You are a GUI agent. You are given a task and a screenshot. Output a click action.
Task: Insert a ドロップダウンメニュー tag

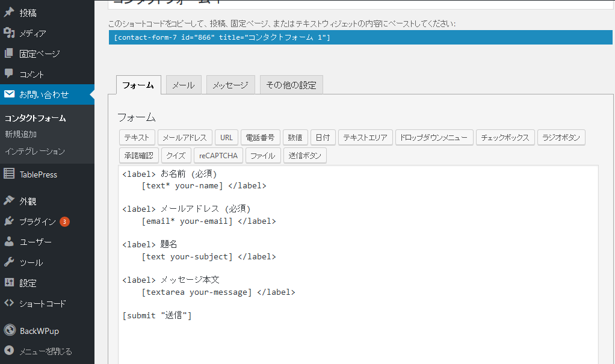(434, 138)
